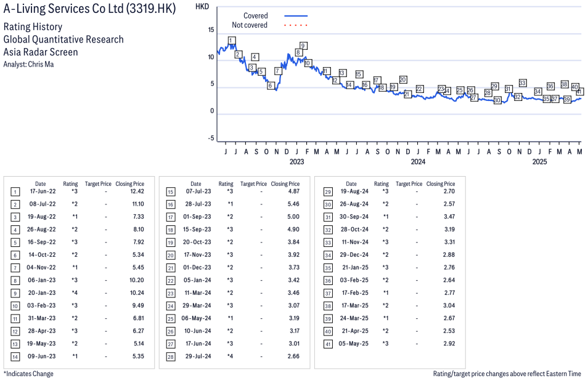
Task: Click the row number box 22 in table
Action: [x=171, y=281]
